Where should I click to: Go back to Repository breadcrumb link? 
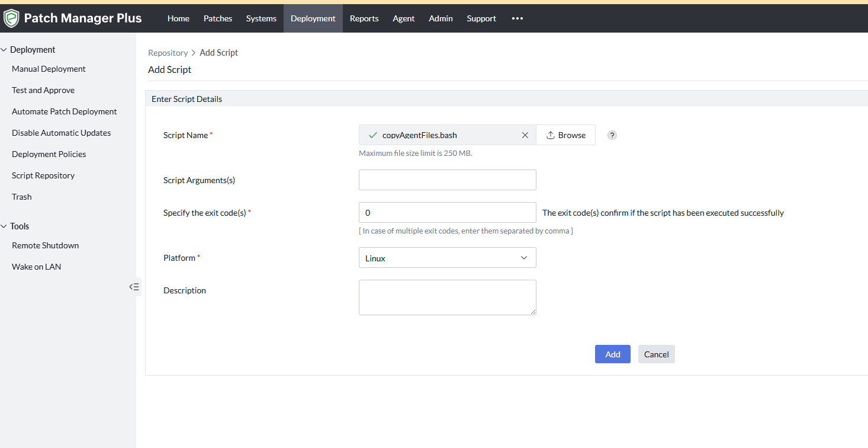point(168,53)
